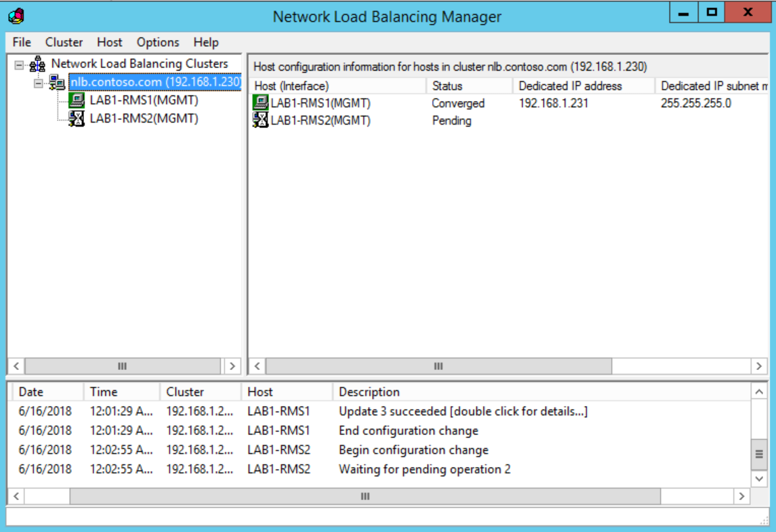Open the Host menu

click(109, 42)
